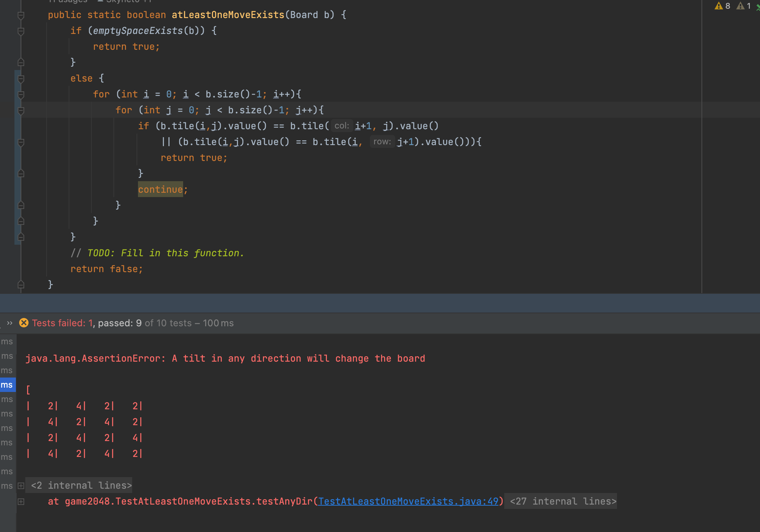This screenshot has height=532, width=760.
Task: Fold the if emptySpaceExists block
Action: (x=21, y=31)
